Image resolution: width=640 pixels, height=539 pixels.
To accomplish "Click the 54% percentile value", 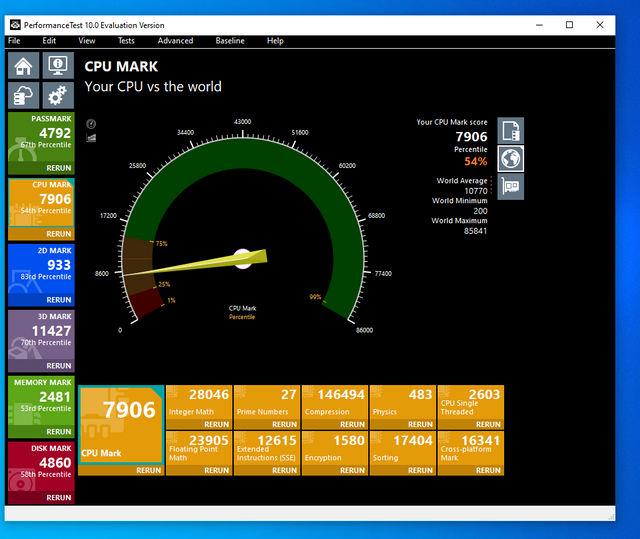I will [x=476, y=162].
